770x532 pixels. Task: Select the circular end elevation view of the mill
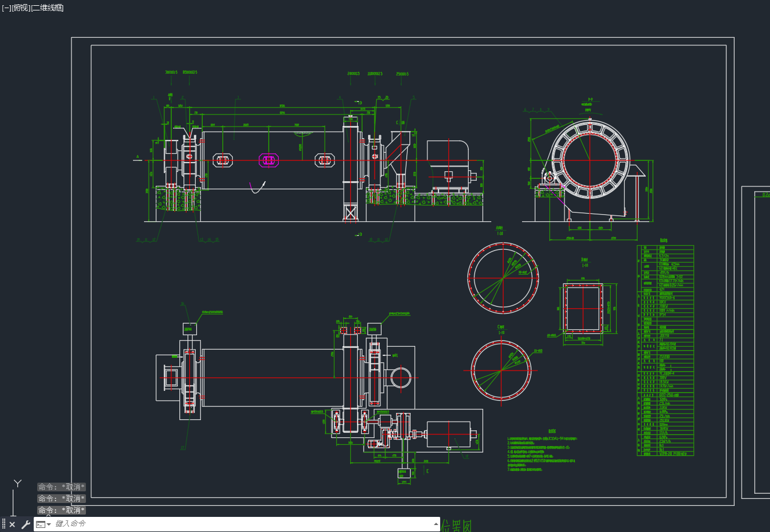[x=590, y=160]
